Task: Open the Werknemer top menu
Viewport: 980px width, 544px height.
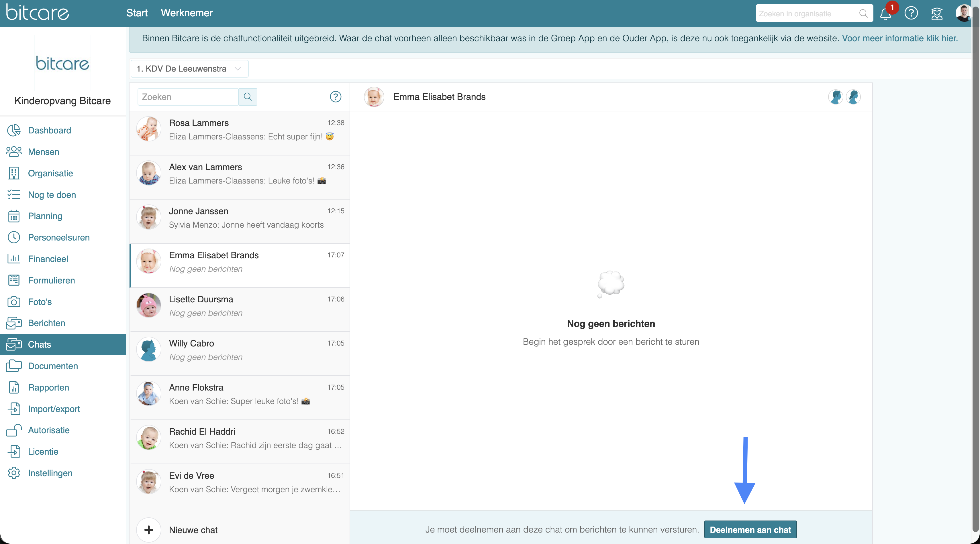Action: [x=187, y=13]
